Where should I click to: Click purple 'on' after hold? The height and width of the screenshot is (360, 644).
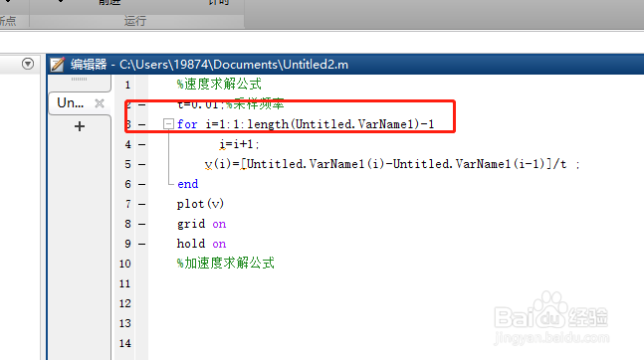point(219,244)
